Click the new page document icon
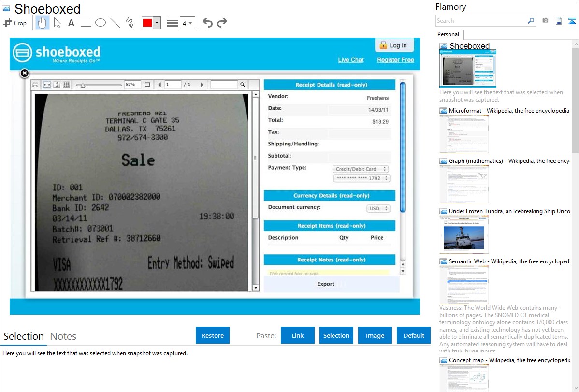 tap(559, 21)
